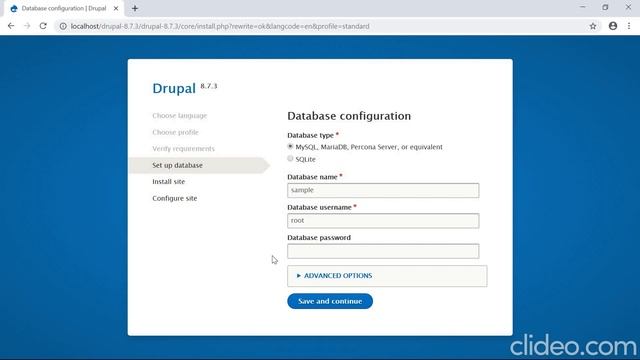
Task: Click the Database configuration heading
Action: click(349, 116)
